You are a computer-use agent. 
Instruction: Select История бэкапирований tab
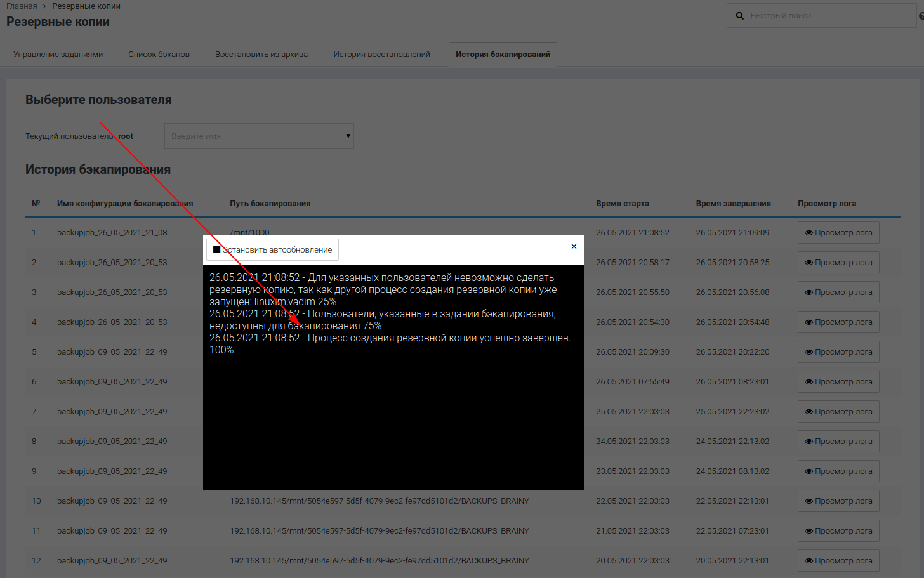503,55
